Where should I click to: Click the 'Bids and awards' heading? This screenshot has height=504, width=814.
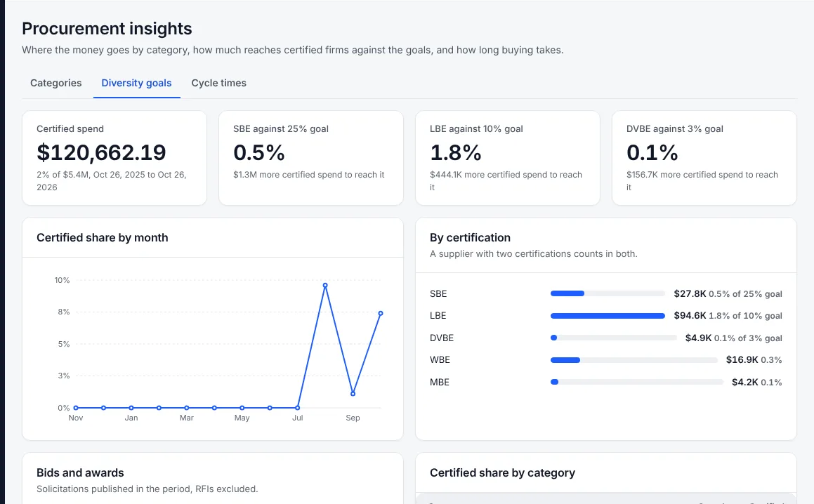[x=80, y=473]
